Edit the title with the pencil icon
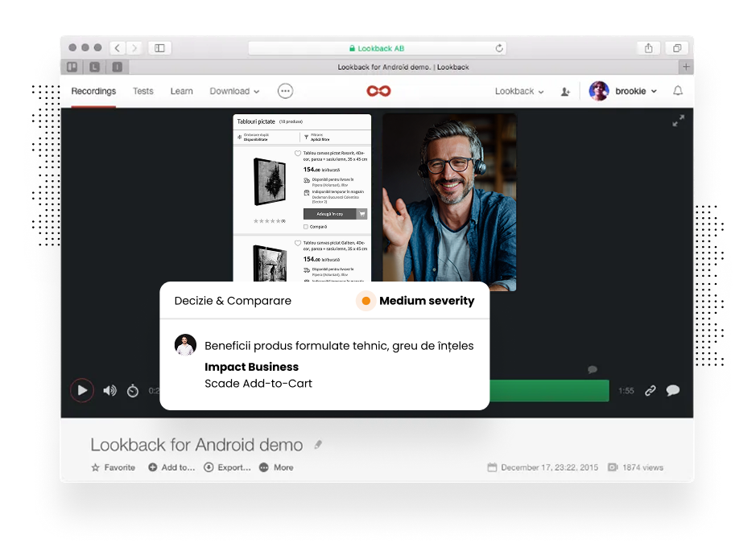Image resolution: width=756 pixels, height=547 pixels. tap(318, 444)
